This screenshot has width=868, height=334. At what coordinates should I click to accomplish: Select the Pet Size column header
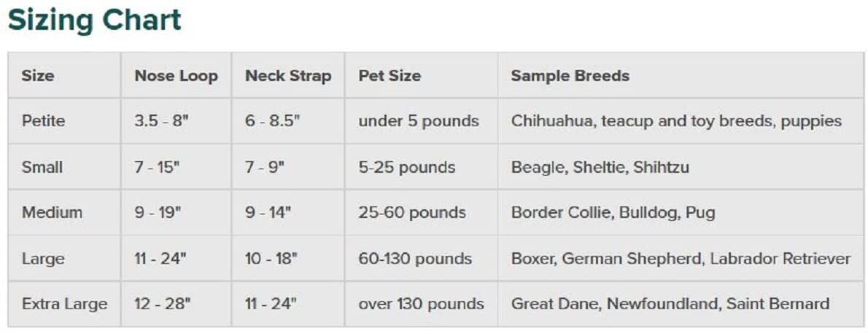pos(390,76)
